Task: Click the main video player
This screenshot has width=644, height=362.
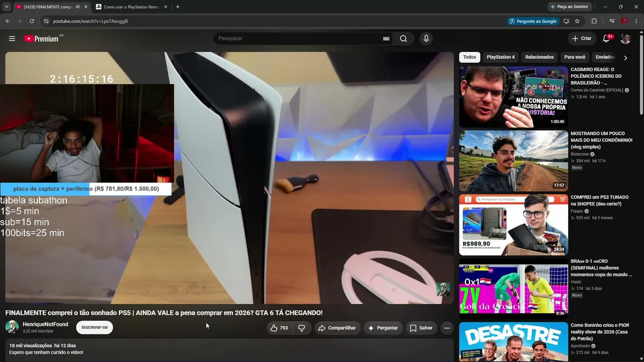Action: click(229, 178)
